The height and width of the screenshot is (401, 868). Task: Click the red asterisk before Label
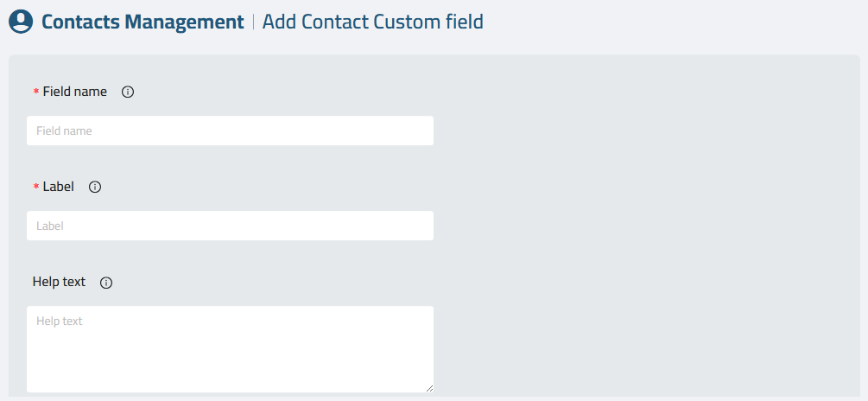(x=36, y=188)
